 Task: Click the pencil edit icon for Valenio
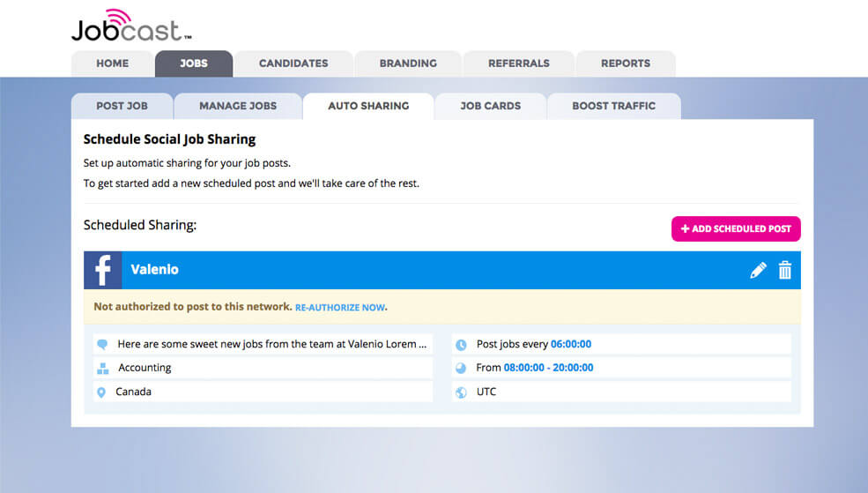click(758, 271)
